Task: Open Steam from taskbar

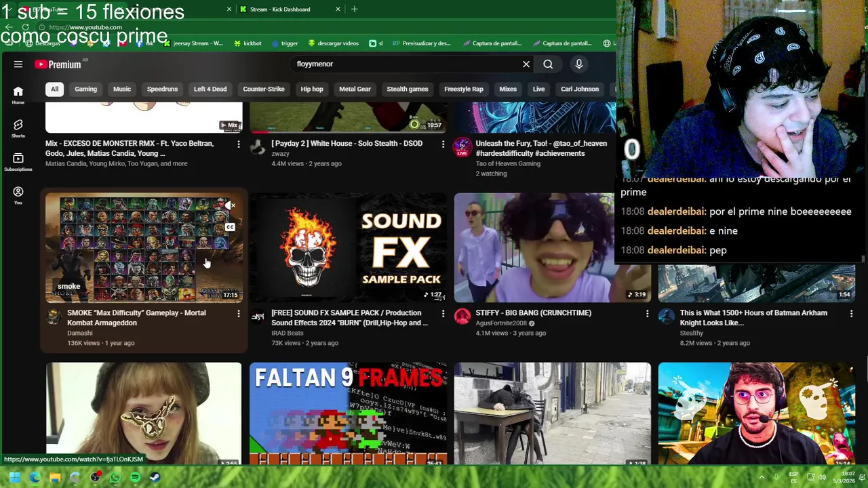Action: (155, 477)
